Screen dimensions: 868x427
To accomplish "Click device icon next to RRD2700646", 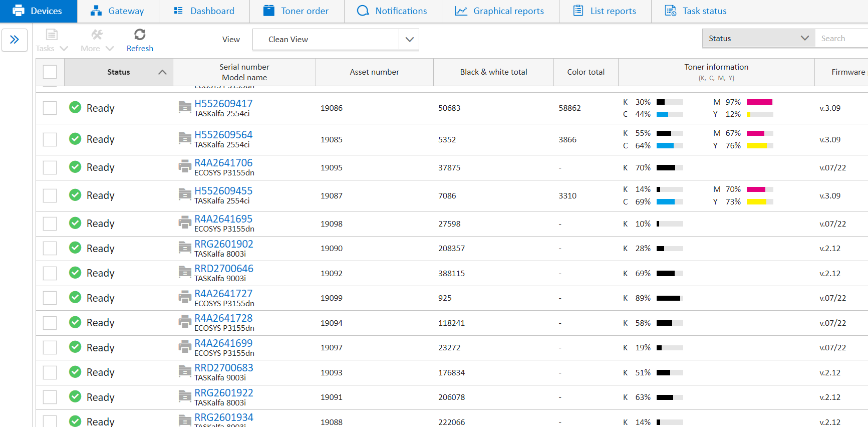I will pyautogui.click(x=185, y=272).
